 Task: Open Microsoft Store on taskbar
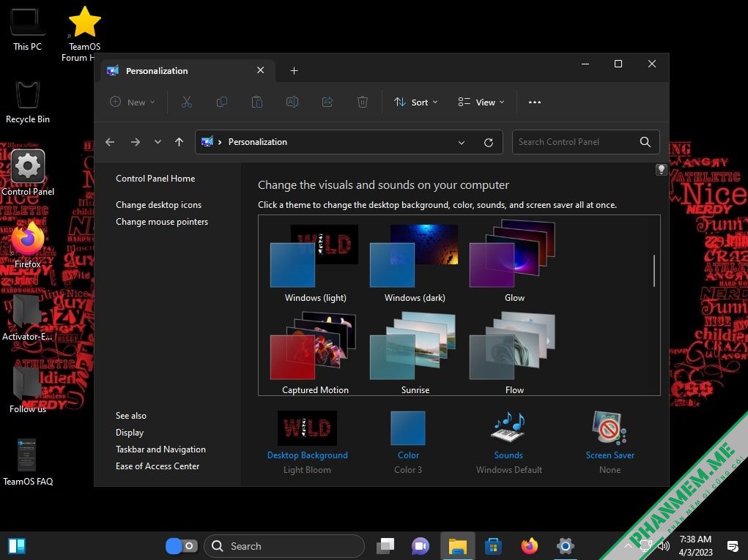[x=493, y=545]
